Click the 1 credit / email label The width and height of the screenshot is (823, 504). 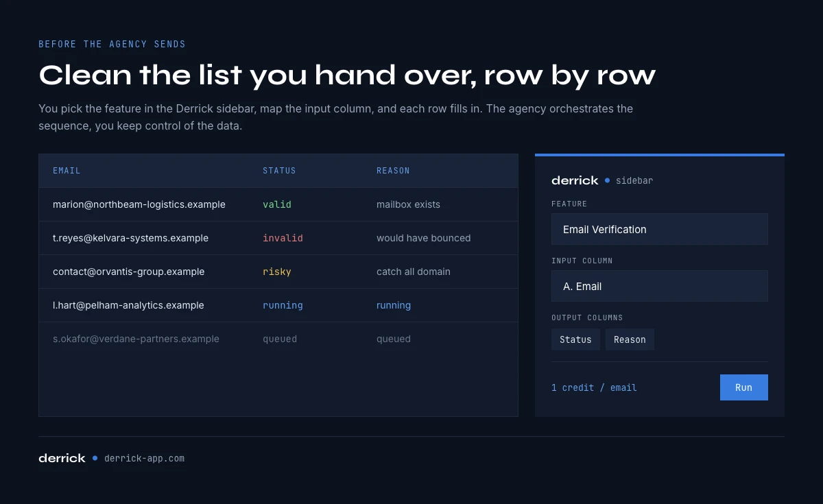coord(594,387)
